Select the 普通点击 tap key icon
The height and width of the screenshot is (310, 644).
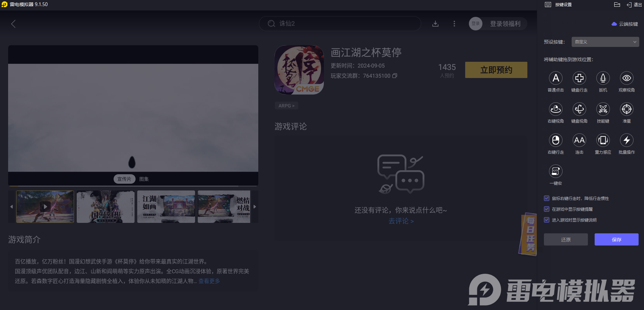[x=555, y=78]
